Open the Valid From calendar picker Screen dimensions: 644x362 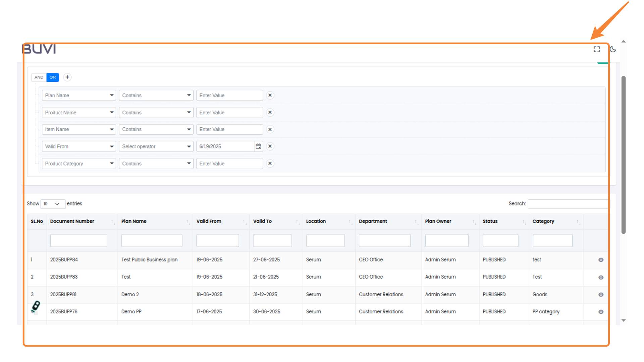258,146
